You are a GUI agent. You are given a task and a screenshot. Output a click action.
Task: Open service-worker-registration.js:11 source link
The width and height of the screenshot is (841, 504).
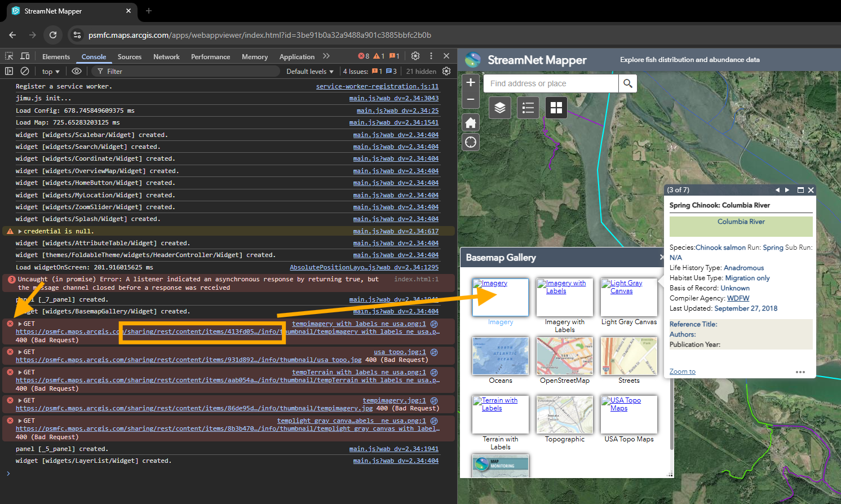(377, 86)
